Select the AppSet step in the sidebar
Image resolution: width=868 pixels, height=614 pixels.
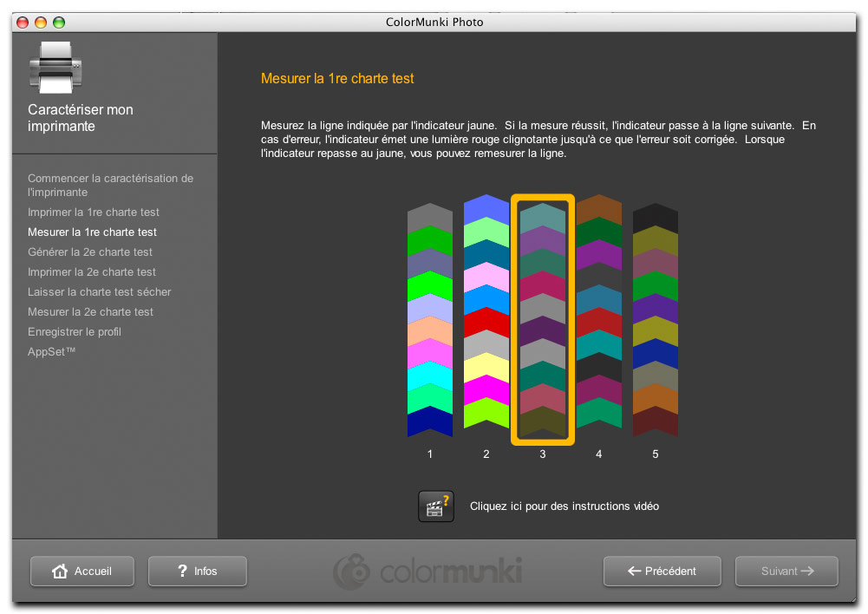pyautogui.click(x=51, y=351)
